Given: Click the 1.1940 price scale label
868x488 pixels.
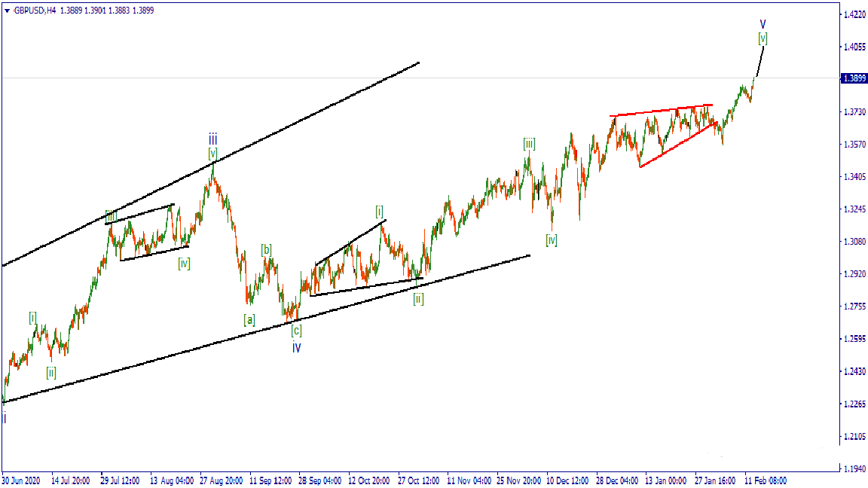Looking at the screenshot, I should pos(853,469).
